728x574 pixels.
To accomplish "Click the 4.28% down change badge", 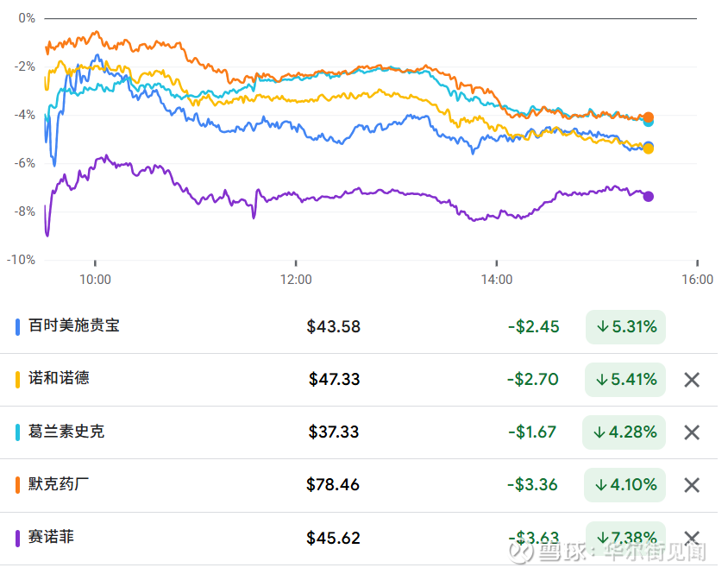I will pos(625,432).
